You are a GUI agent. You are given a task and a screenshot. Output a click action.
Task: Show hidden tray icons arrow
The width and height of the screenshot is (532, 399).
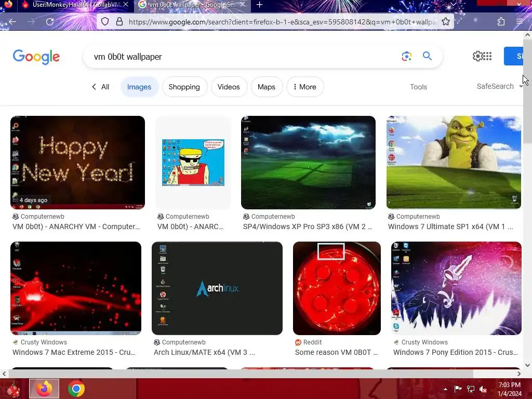tap(445, 389)
